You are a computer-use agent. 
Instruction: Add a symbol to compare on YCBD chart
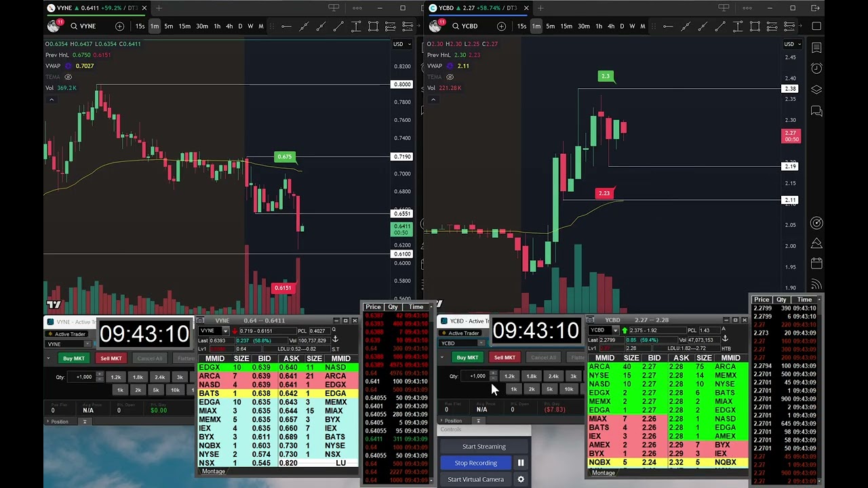coord(501,26)
